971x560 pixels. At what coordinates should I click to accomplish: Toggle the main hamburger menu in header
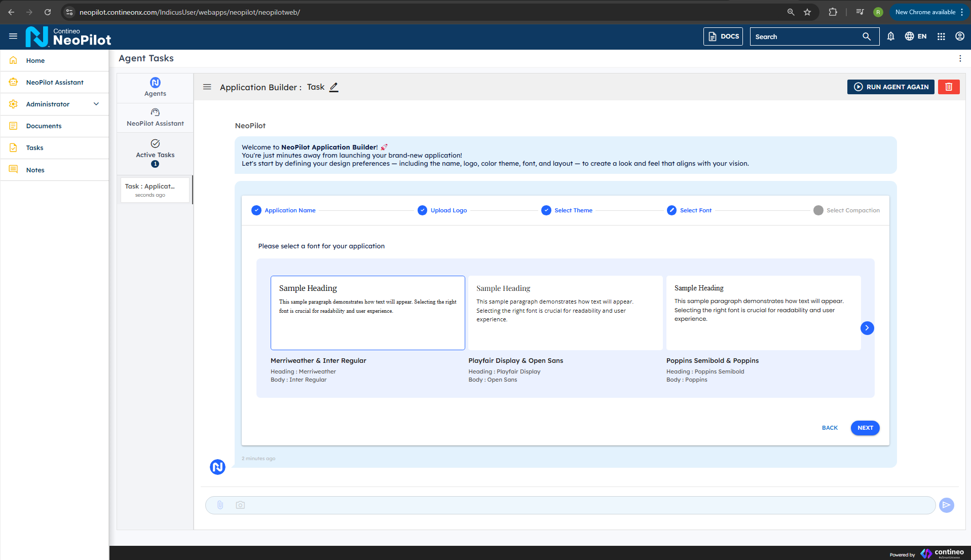(x=13, y=36)
